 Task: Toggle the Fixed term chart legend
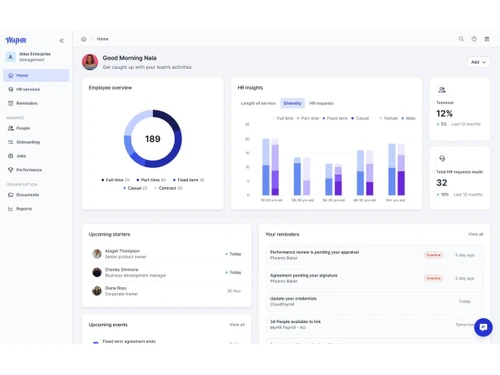click(335, 118)
